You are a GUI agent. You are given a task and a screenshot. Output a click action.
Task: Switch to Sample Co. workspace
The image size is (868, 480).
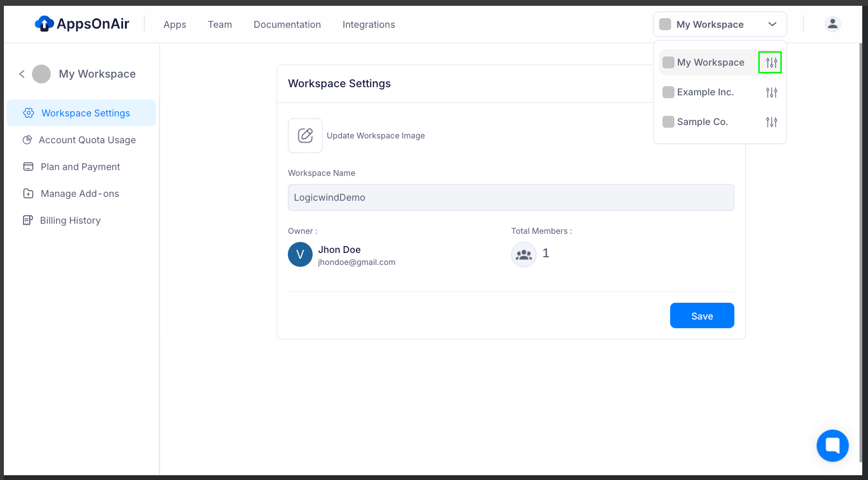702,122
